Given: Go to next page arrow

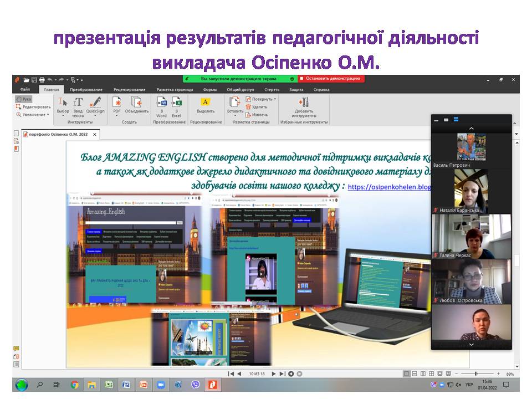Looking at the screenshot, I should point(273,374).
